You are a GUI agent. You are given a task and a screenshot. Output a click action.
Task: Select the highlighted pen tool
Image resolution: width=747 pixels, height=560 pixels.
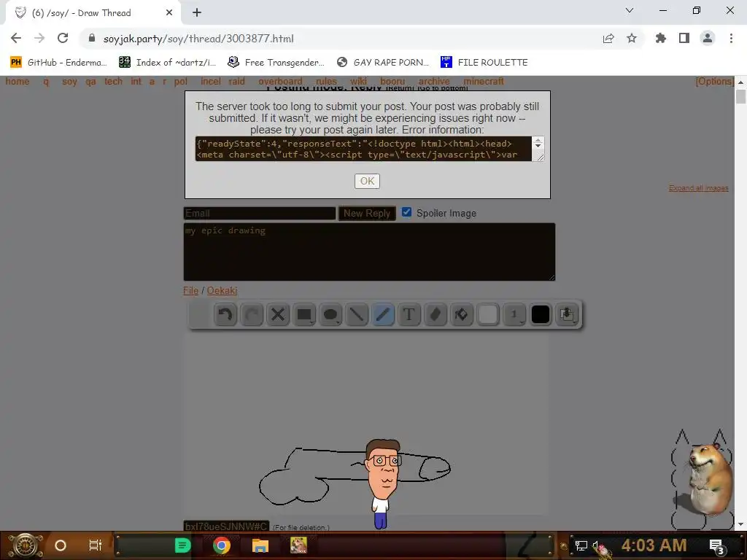point(383,314)
